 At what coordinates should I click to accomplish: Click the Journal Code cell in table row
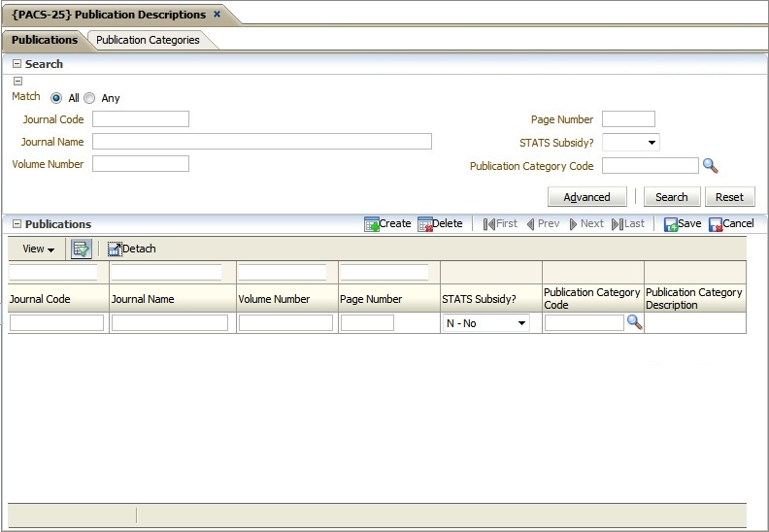57,322
